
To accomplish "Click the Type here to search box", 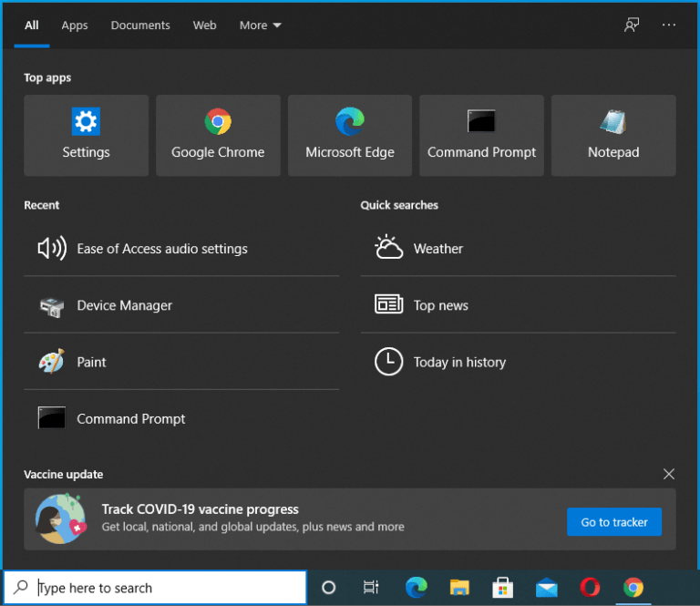I will tap(164, 588).
